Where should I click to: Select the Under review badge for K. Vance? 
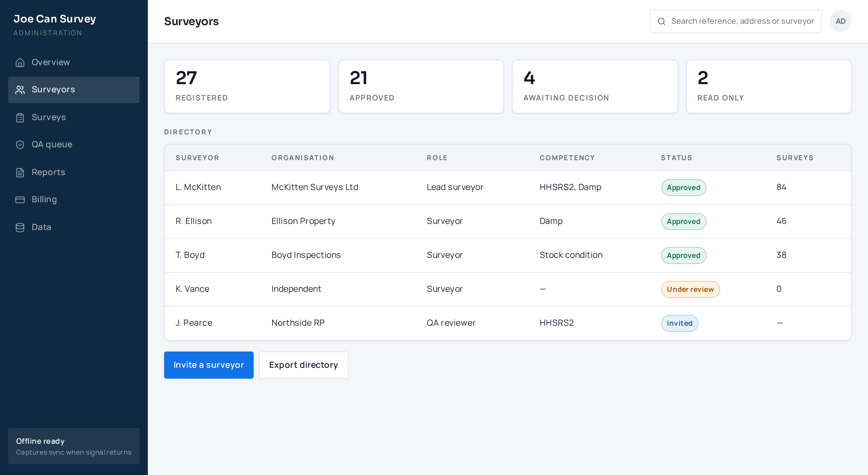690,289
